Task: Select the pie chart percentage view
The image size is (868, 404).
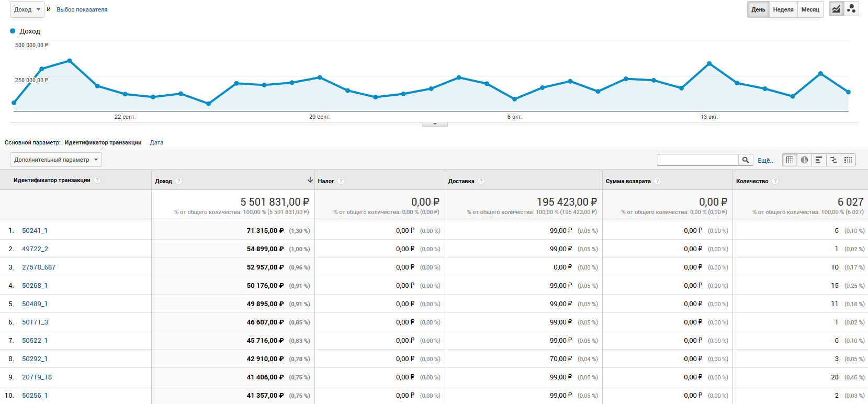Action: pos(804,160)
